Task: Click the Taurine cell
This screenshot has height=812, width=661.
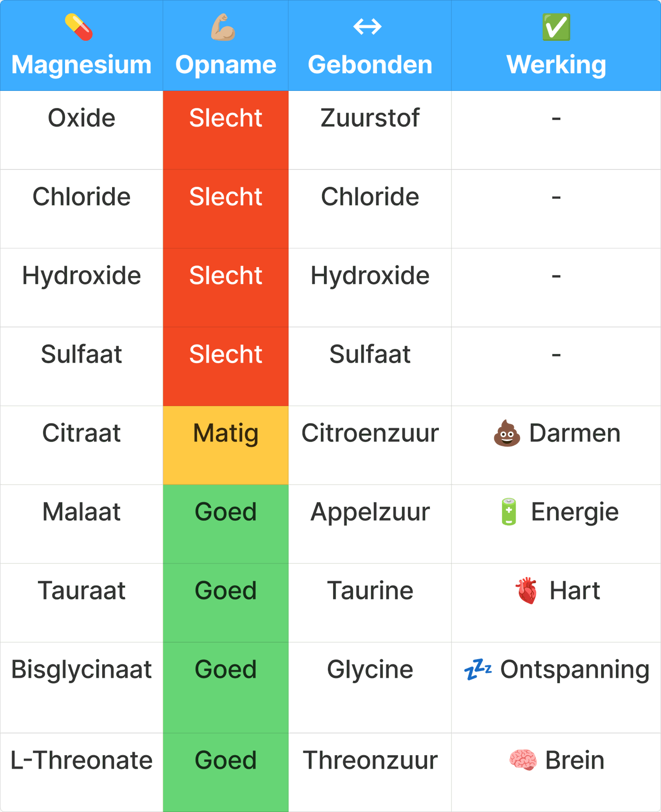Action: click(x=370, y=591)
